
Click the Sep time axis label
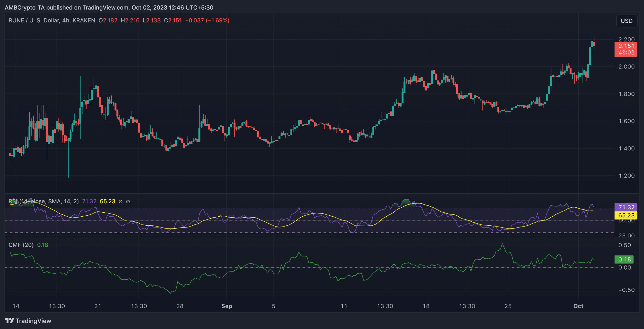(x=227, y=306)
